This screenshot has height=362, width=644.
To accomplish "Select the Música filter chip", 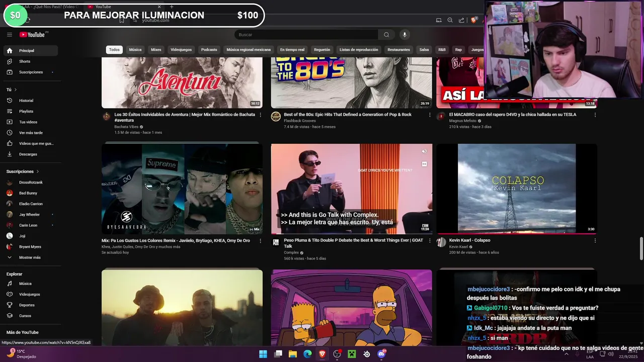I will pyautogui.click(x=135, y=50).
